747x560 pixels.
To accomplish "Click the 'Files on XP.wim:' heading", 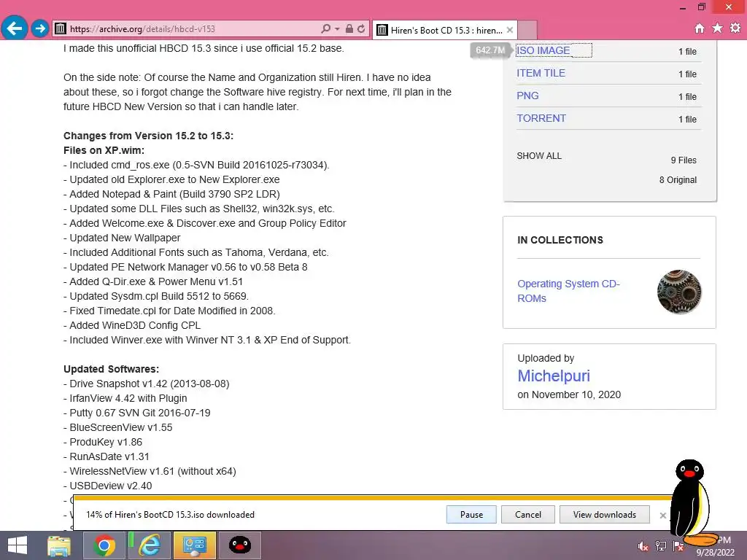I will [x=104, y=150].
